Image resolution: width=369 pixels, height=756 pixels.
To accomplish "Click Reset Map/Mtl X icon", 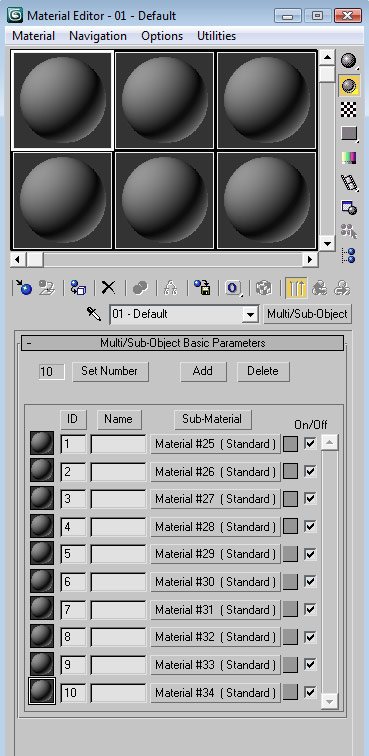I will click(x=109, y=288).
